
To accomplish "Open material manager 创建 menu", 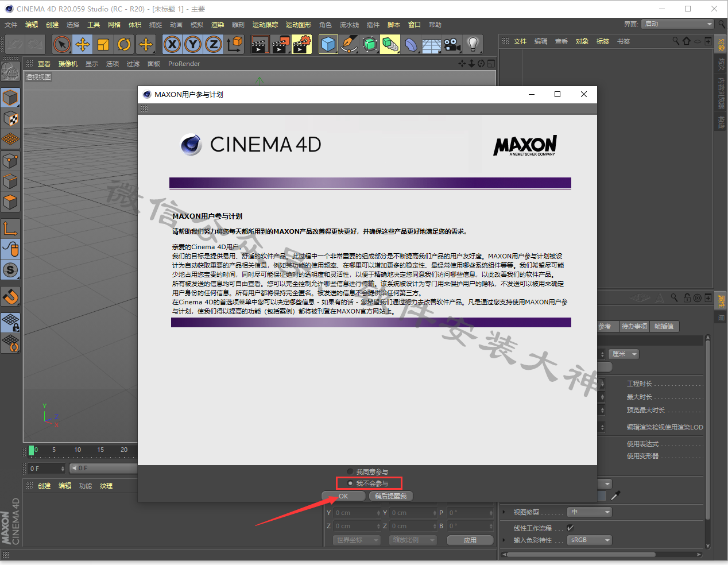I will click(x=44, y=486).
